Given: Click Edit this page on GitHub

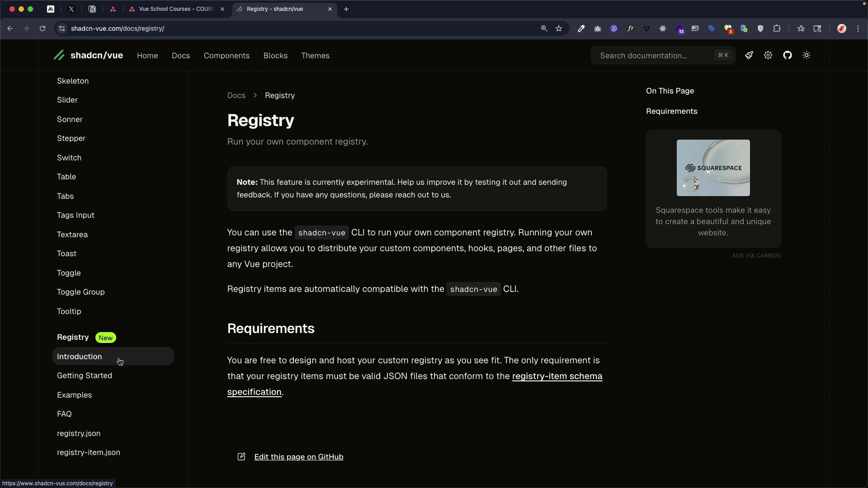Looking at the screenshot, I should 299,457.
